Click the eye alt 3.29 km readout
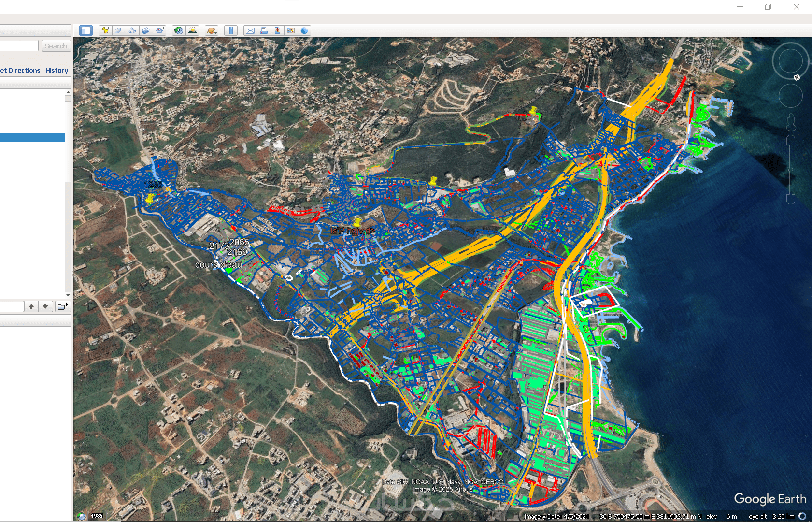The width and height of the screenshot is (812, 522). (771, 517)
